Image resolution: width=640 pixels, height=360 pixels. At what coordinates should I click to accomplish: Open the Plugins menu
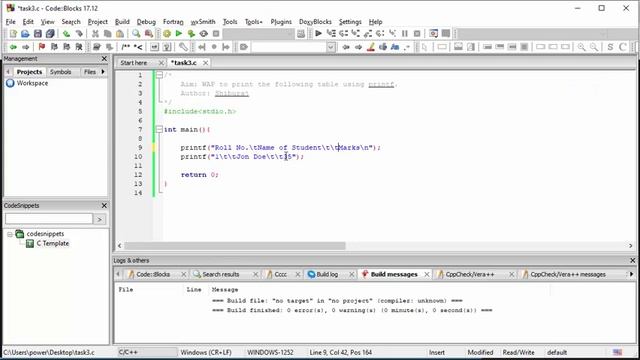coord(281,22)
